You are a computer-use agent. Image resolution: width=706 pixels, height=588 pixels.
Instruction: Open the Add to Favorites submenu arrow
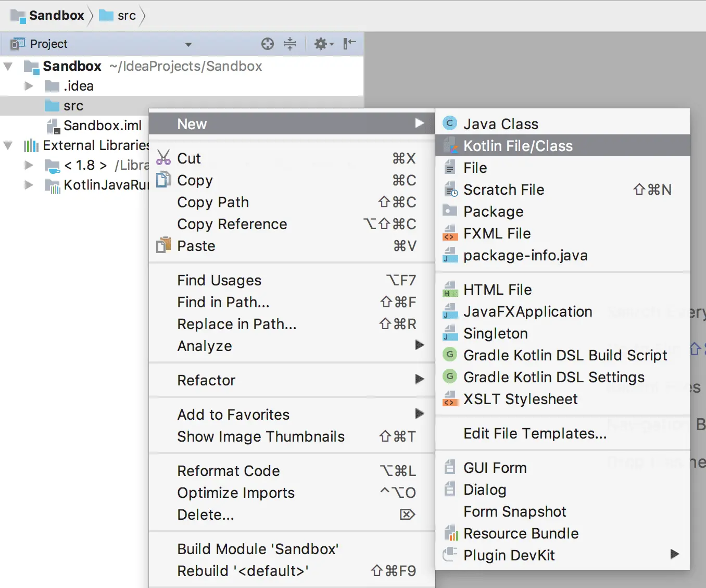[420, 414]
